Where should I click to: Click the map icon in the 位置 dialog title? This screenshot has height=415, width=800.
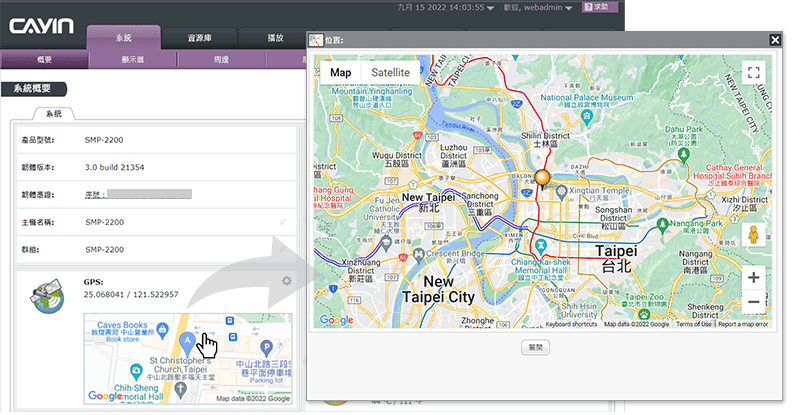pyautogui.click(x=316, y=40)
